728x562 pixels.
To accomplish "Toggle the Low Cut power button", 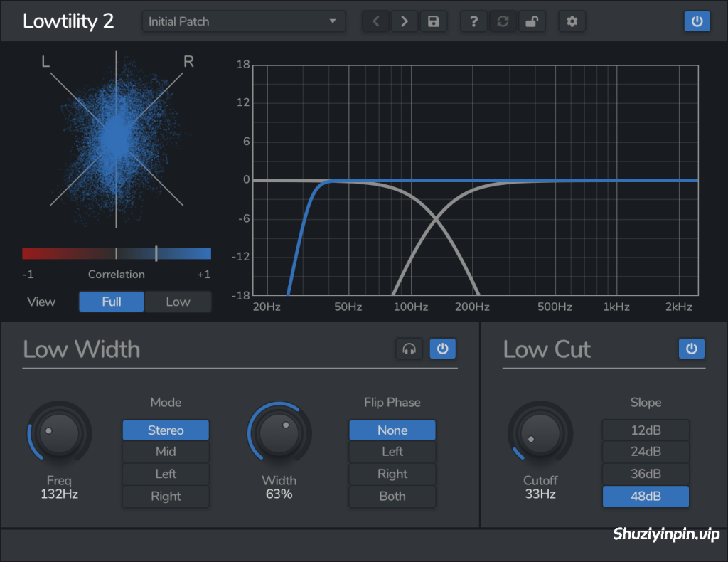I will [x=691, y=349].
